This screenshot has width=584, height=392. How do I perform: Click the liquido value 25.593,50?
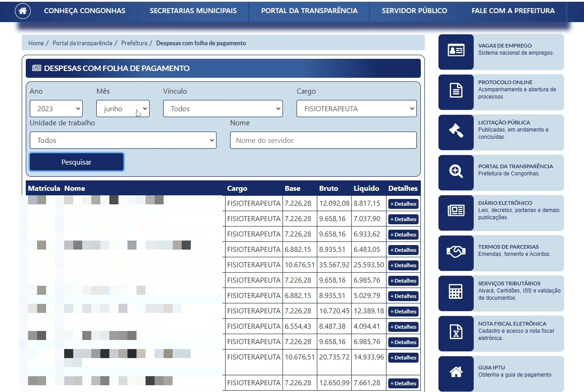point(369,265)
